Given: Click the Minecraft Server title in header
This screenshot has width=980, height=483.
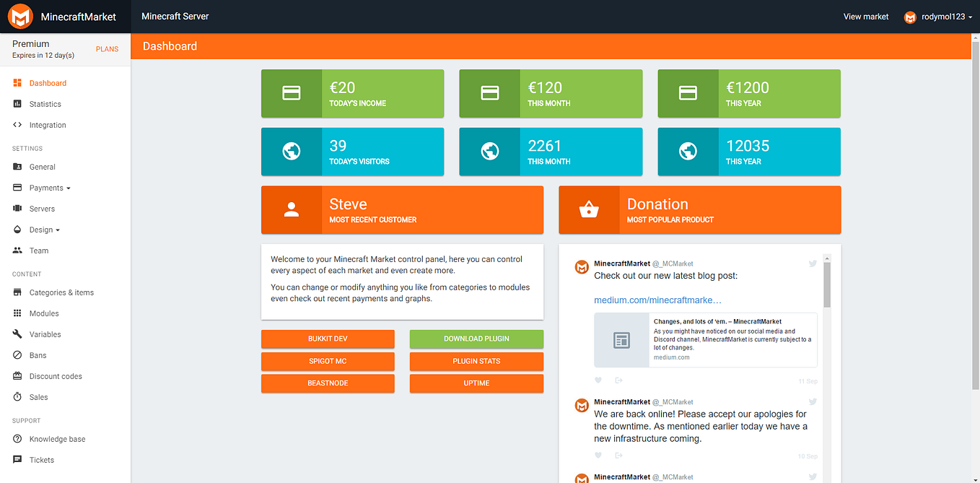Looking at the screenshot, I should coord(175,16).
